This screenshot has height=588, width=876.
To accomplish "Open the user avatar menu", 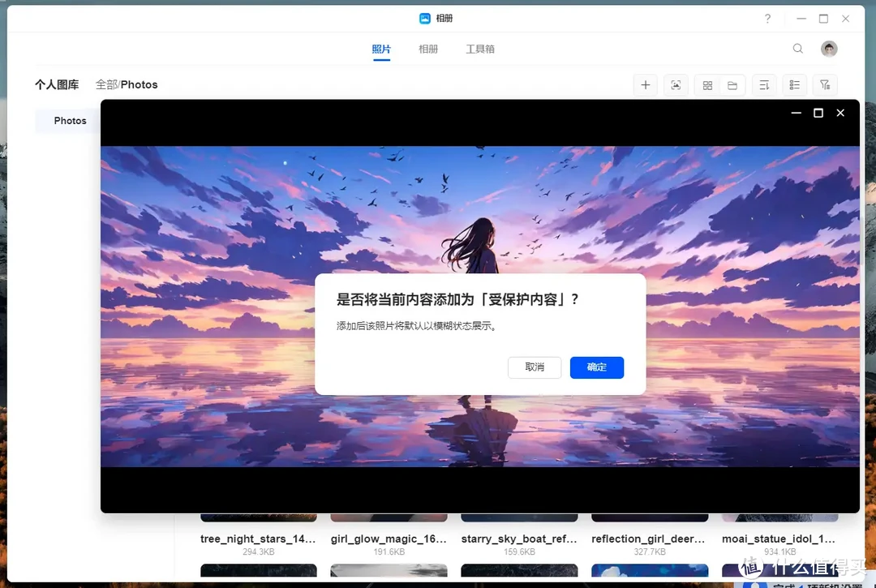I will [x=828, y=48].
